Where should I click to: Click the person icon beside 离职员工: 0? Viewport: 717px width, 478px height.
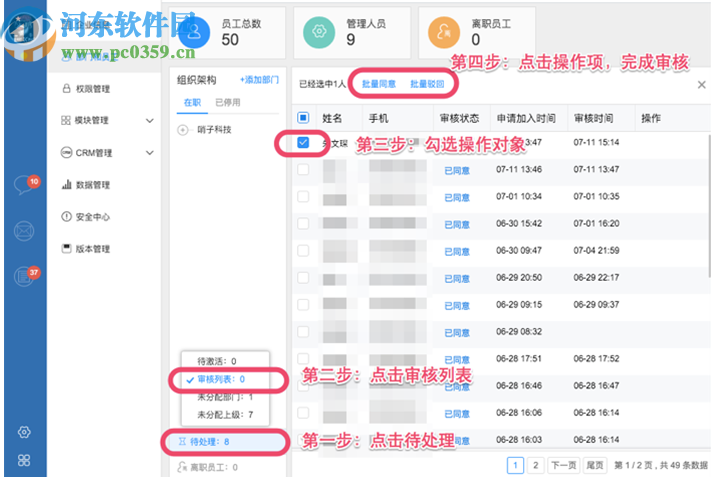pyautogui.click(x=182, y=467)
